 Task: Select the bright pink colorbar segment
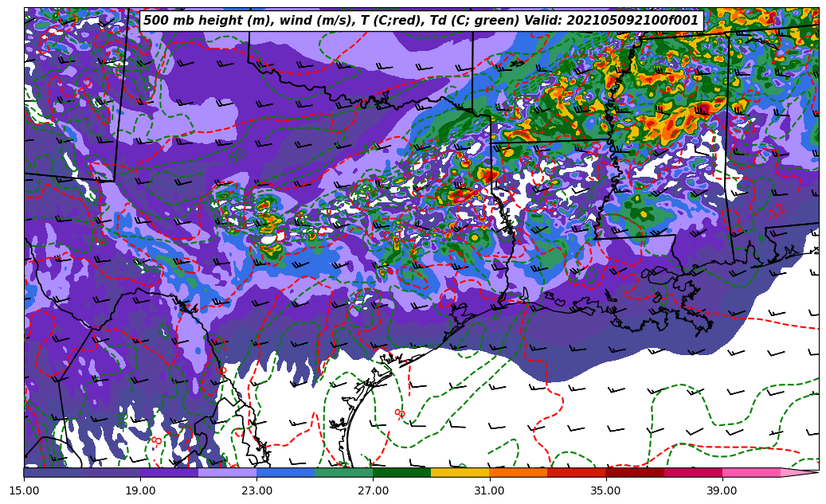pos(751,472)
